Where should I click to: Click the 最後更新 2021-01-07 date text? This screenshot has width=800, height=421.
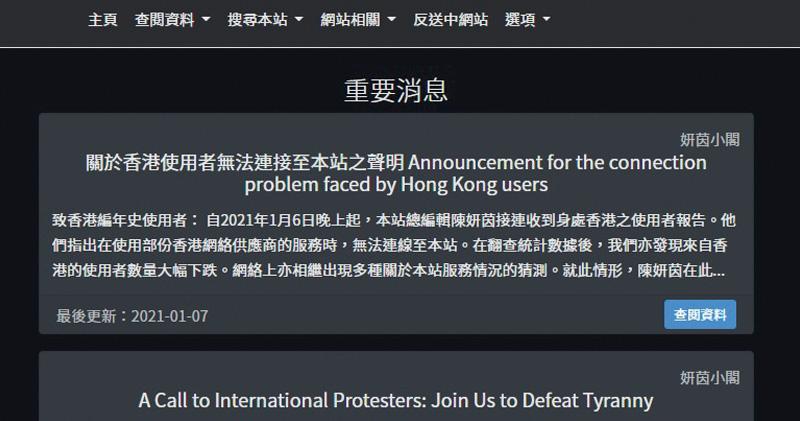click(x=132, y=316)
